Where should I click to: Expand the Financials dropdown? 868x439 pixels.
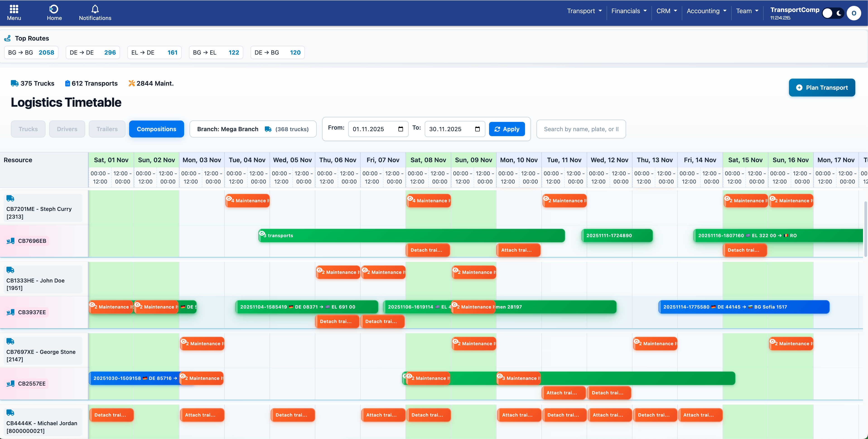pos(629,10)
